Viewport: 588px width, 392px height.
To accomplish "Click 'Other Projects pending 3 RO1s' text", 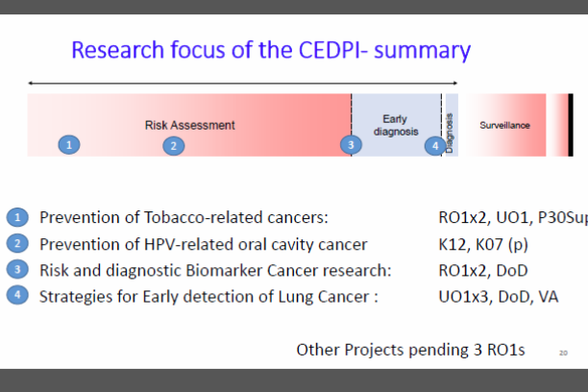I will pos(410,350).
